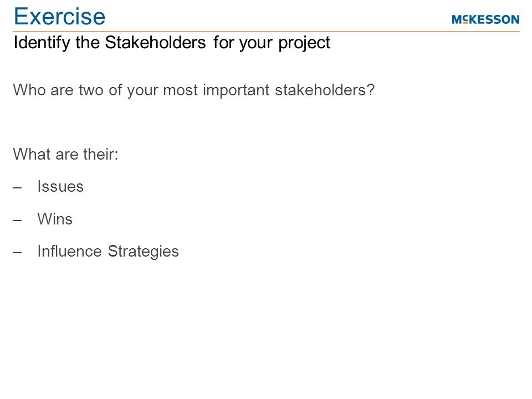Screen dimensions: 532x399
Task: Click the word Who in the question
Action: point(29,90)
